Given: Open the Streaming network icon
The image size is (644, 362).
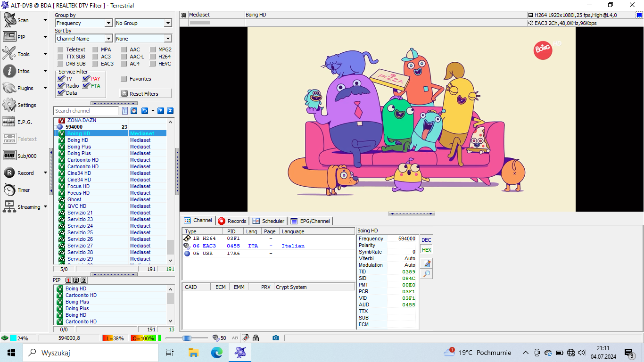Looking at the screenshot, I should (9, 207).
